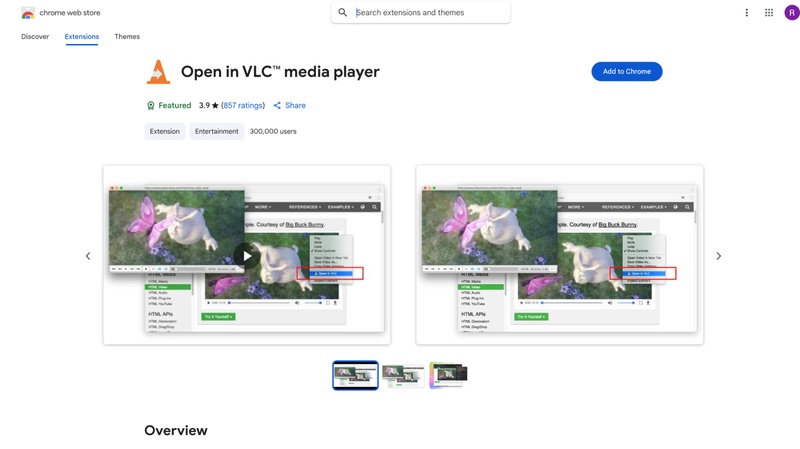Screen dimensions: 800x449
Task: Advance to the next screenshot with right arrow
Action: [718, 256]
